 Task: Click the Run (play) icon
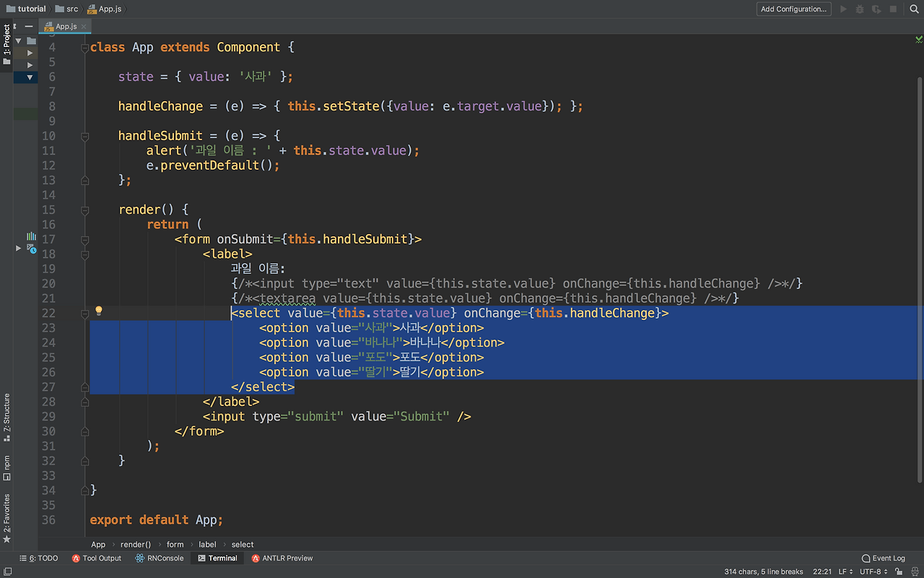click(843, 9)
